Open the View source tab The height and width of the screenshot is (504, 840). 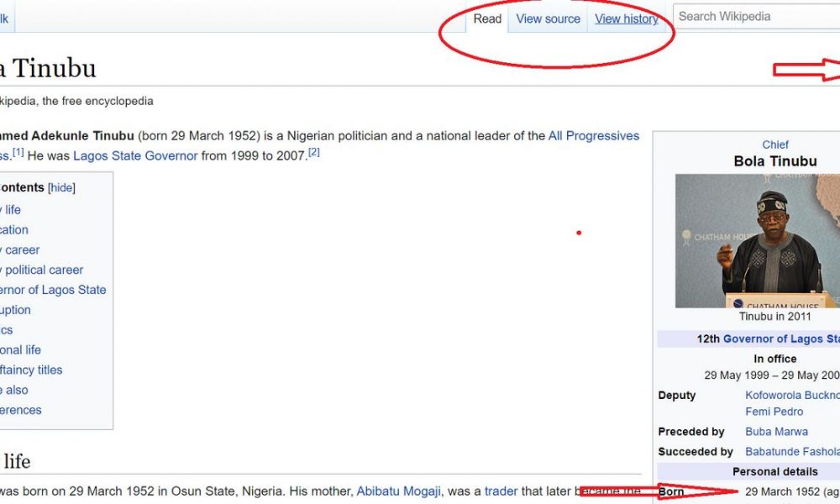pyautogui.click(x=548, y=18)
